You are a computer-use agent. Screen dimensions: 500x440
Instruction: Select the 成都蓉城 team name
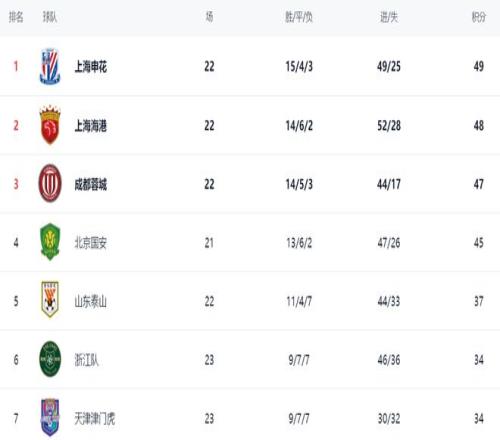[x=91, y=184]
